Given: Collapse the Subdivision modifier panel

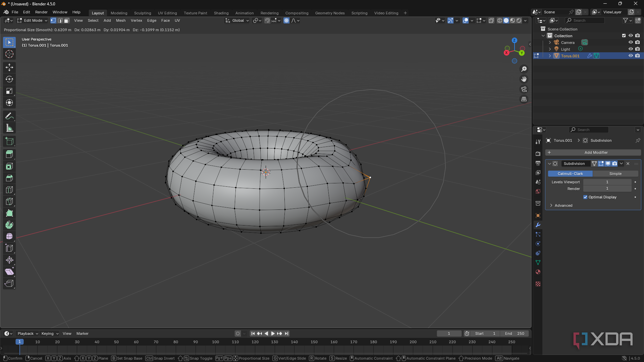Looking at the screenshot, I should coord(549,164).
